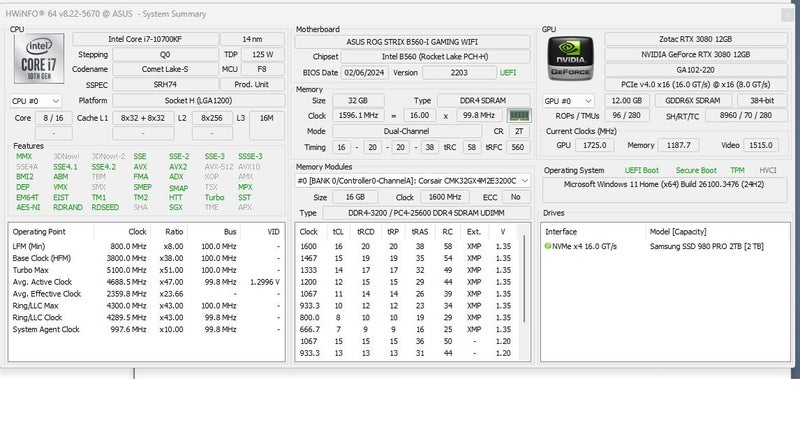Click the Zotac RTX 3080 12GB field
Screen dimensions: 800x427
point(695,39)
